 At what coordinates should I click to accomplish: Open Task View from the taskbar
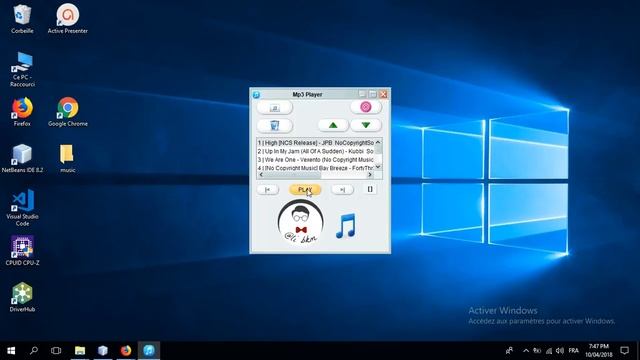click(56, 351)
